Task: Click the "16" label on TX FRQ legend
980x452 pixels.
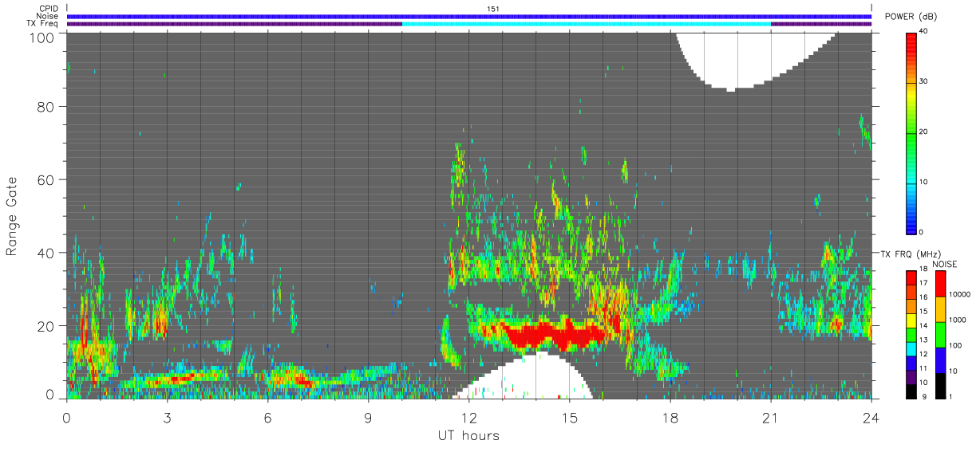Action: (923, 297)
